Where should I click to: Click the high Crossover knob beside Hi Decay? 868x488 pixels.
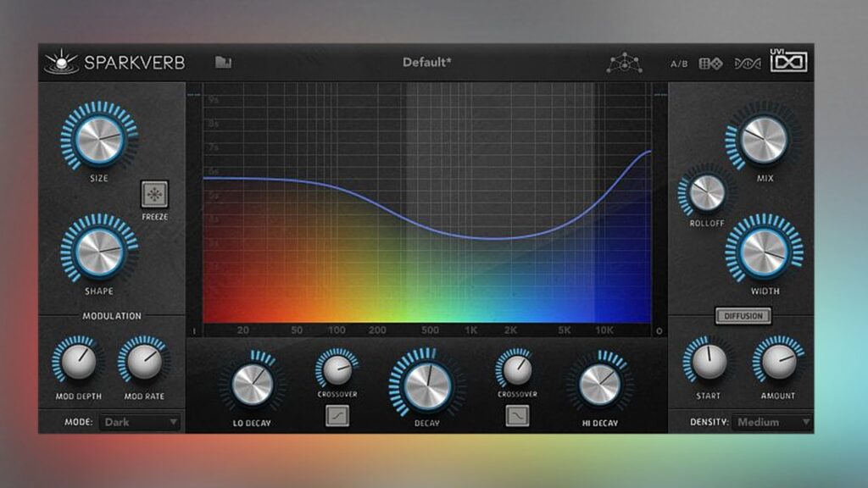click(x=517, y=370)
